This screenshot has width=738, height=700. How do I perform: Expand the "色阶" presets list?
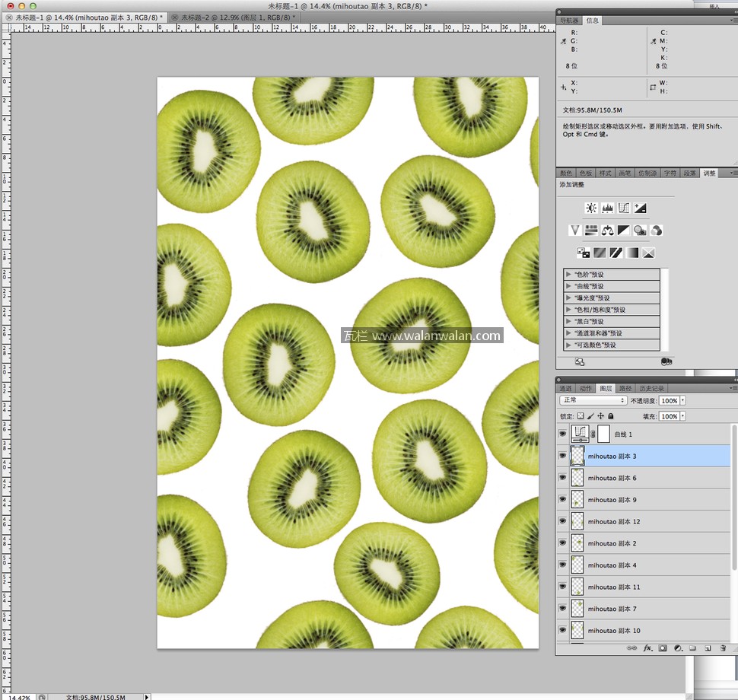point(568,275)
